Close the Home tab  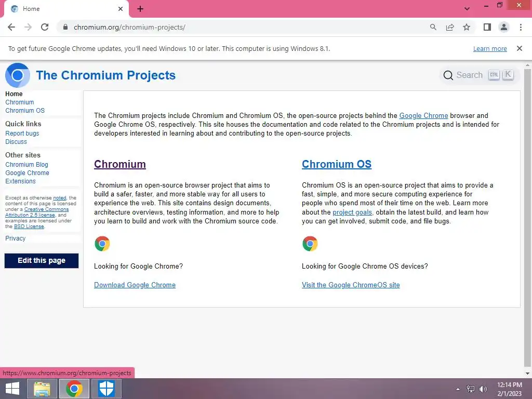click(x=121, y=9)
